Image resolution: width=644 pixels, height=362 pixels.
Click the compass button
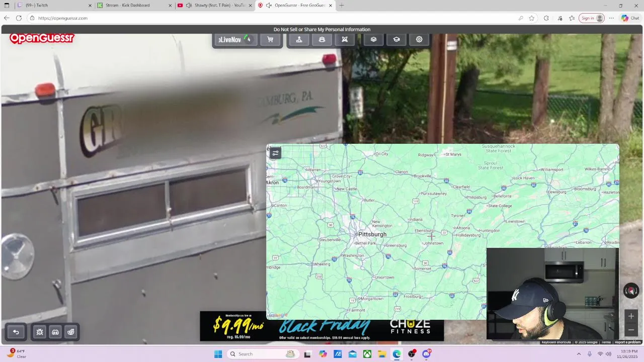tap(631, 291)
